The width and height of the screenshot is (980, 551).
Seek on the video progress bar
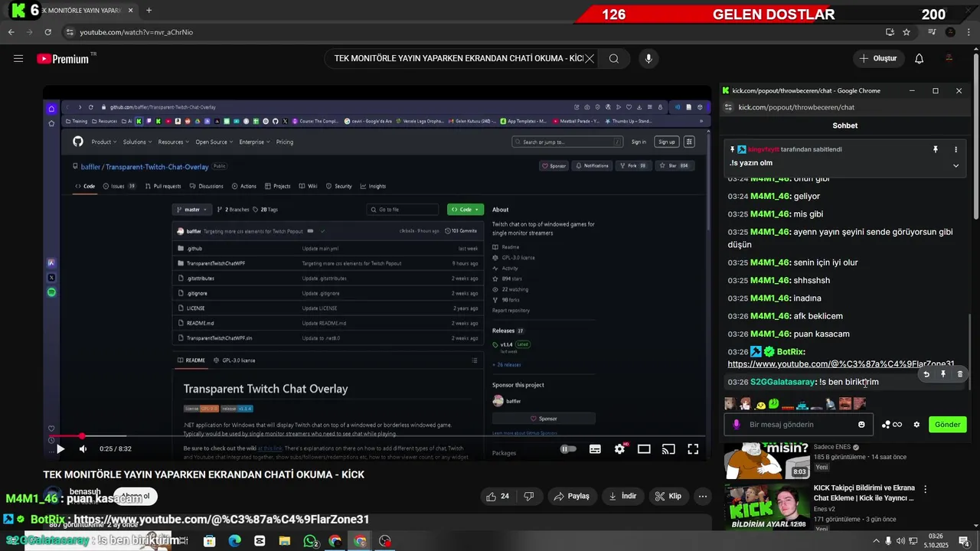click(x=377, y=436)
